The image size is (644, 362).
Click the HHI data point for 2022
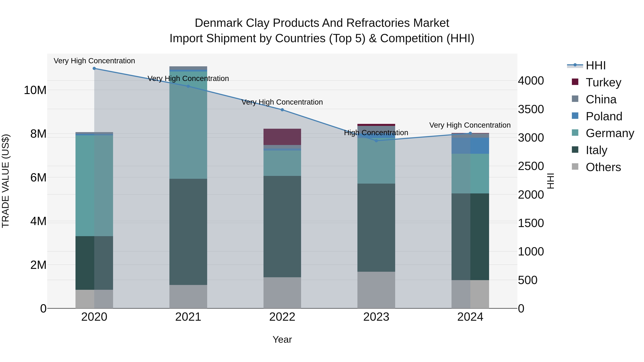[x=282, y=110]
